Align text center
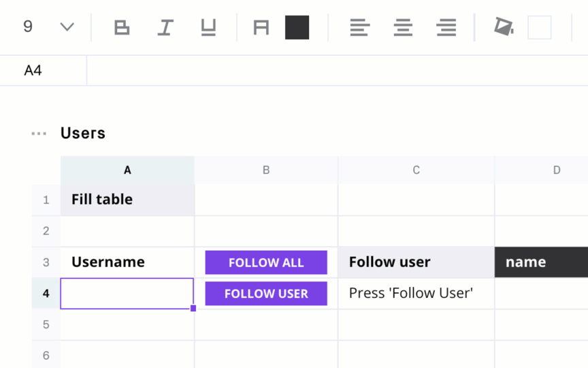The width and height of the screenshot is (588, 368). 403,27
